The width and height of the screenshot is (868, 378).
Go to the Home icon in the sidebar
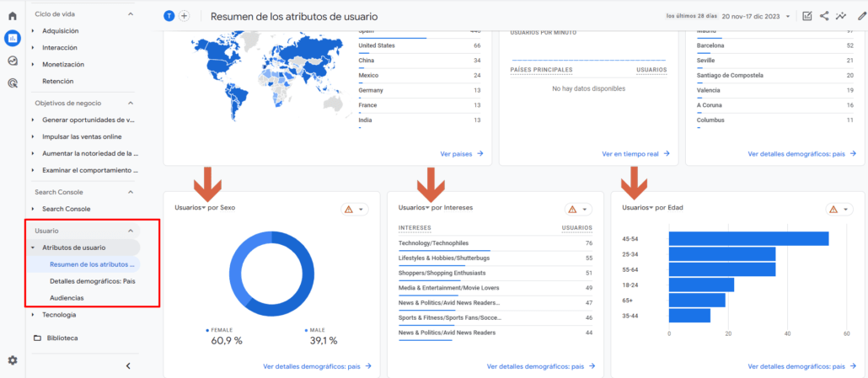click(x=13, y=16)
